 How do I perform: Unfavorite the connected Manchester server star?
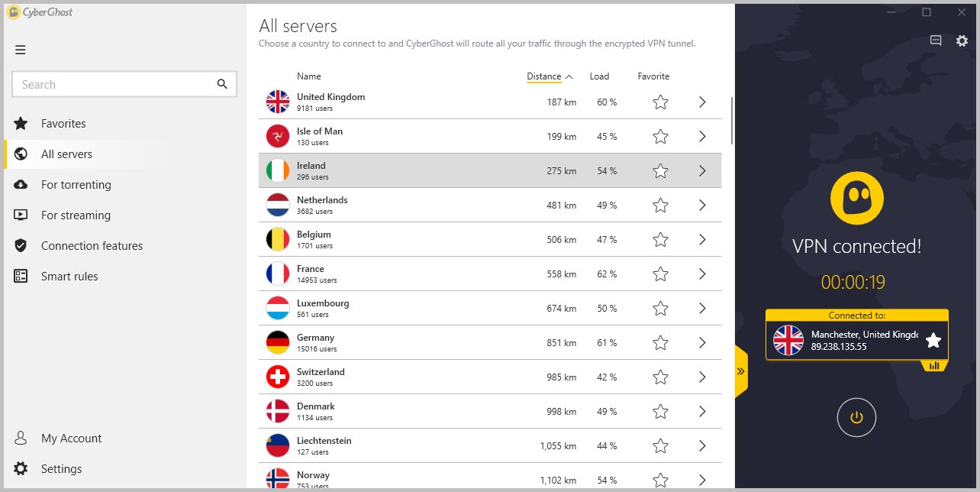(x=933, y=340)
